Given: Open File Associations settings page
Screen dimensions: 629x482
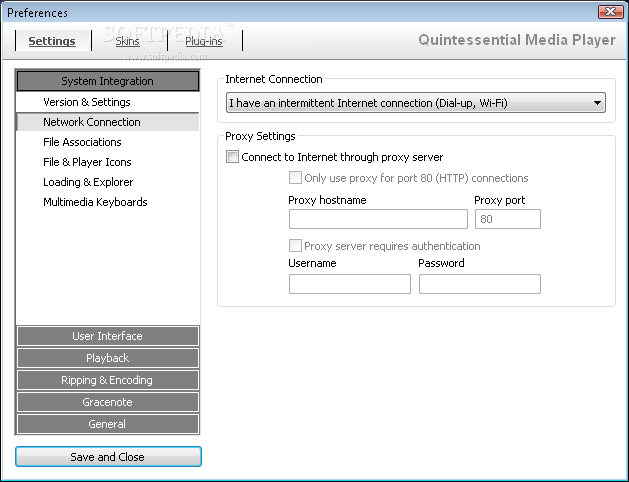Looking at the screenshot, I should coord(108,142).
